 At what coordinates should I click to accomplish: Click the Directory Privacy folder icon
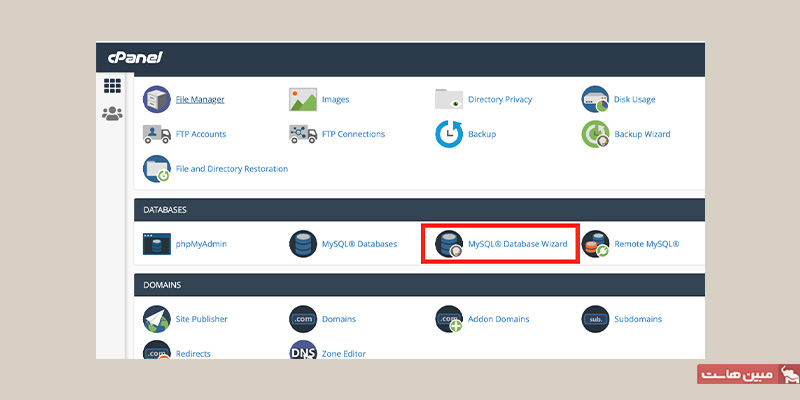tap(449, 99)
